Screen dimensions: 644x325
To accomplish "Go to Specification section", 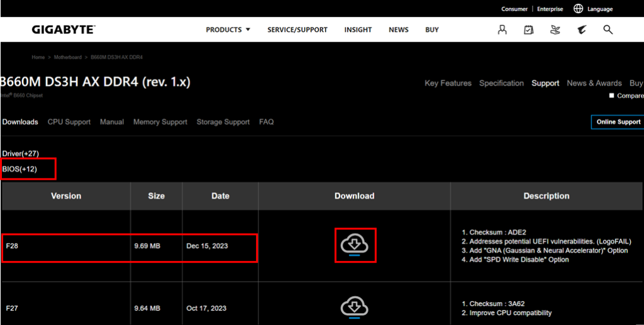I will tap(501, 84).
